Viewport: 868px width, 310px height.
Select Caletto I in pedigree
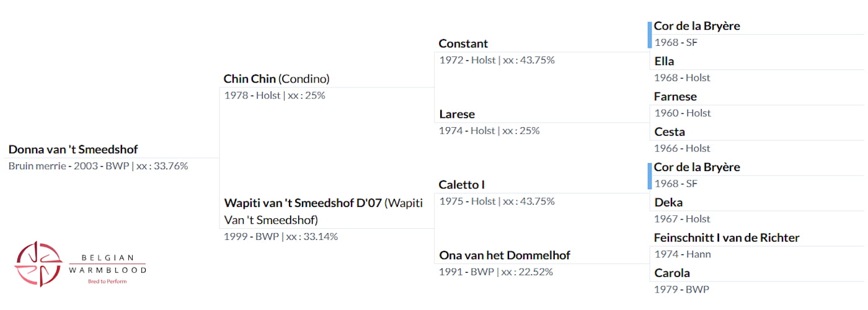click(461, 185)
